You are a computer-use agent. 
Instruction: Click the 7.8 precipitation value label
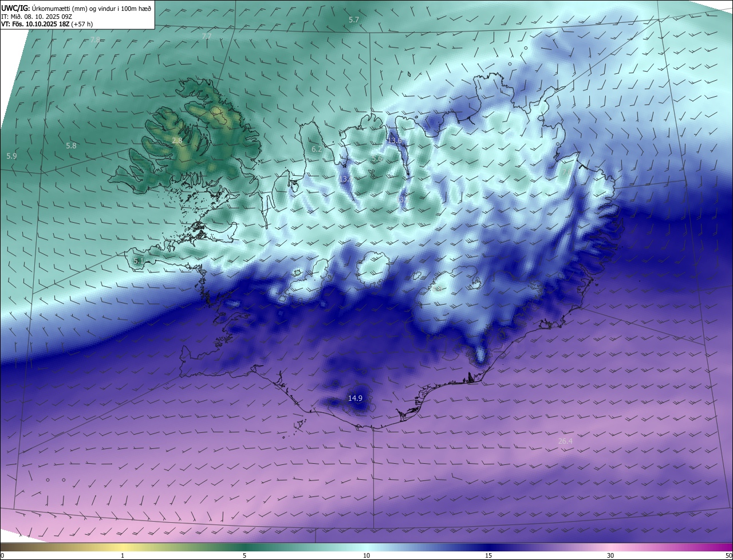click(x=95, y=40)
